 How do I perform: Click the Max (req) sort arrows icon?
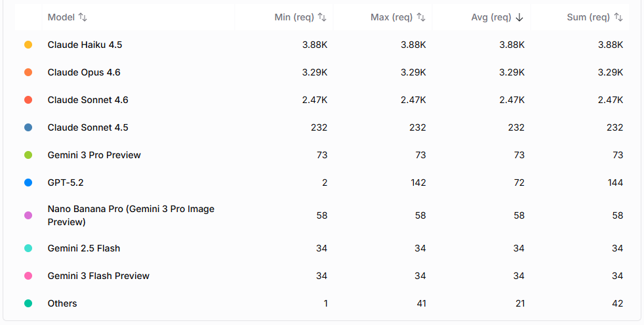click(421, 17)
